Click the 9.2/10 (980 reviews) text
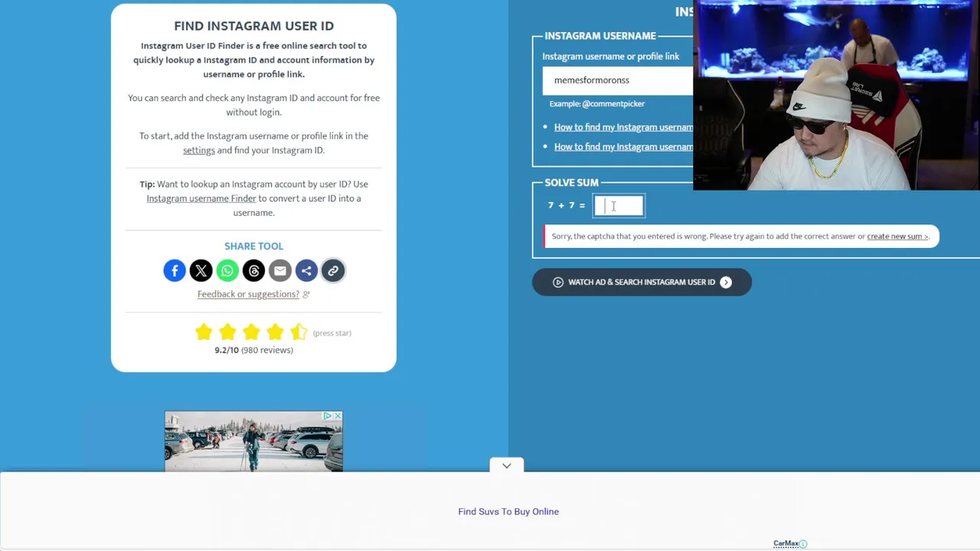980x551 pixels. (x=253, y=350)
